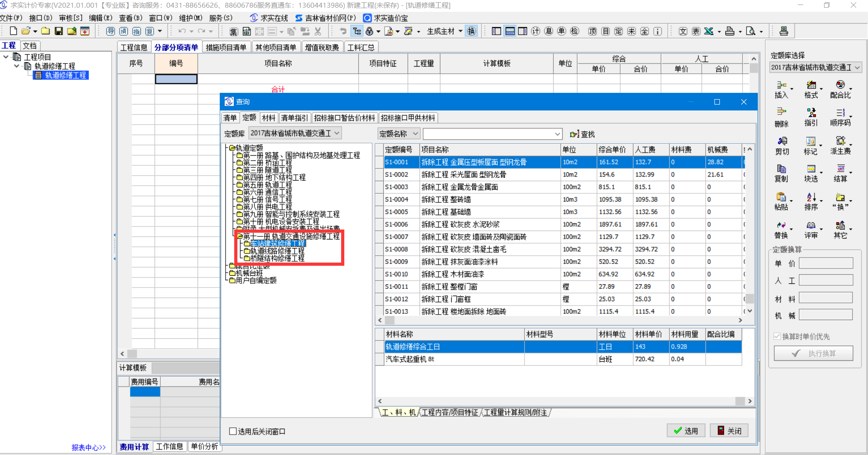
Task: Click the 派生费 icon in right panel
Action: coord(840,146)
